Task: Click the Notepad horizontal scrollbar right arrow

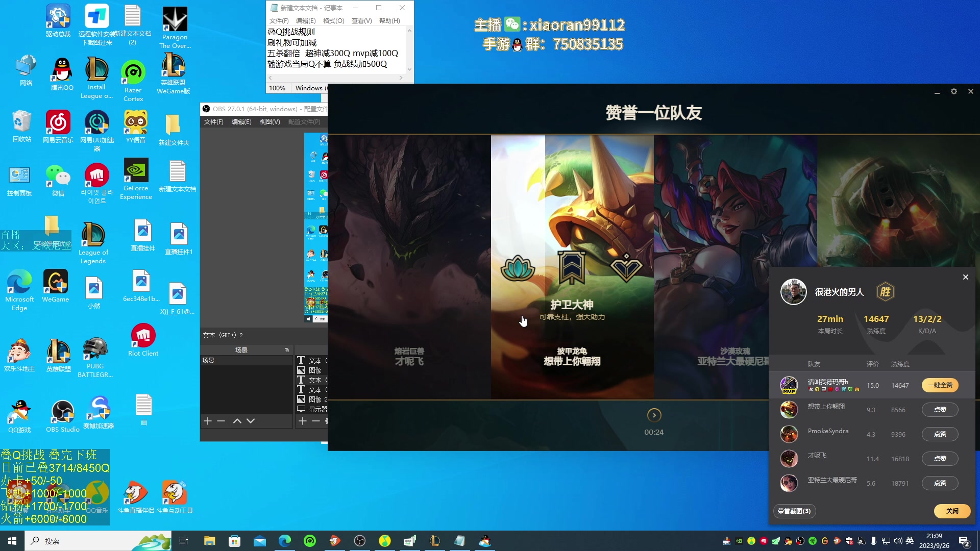Action: pos(401,78)
